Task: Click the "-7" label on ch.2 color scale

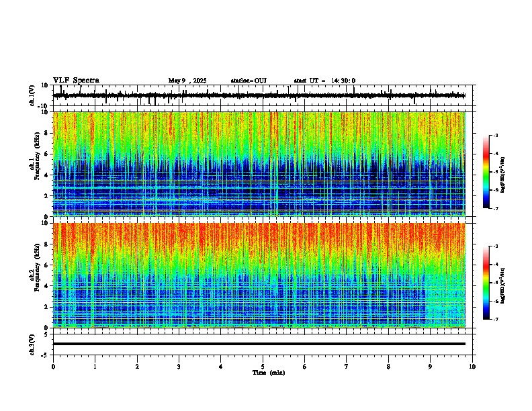Action: [495, 320]
